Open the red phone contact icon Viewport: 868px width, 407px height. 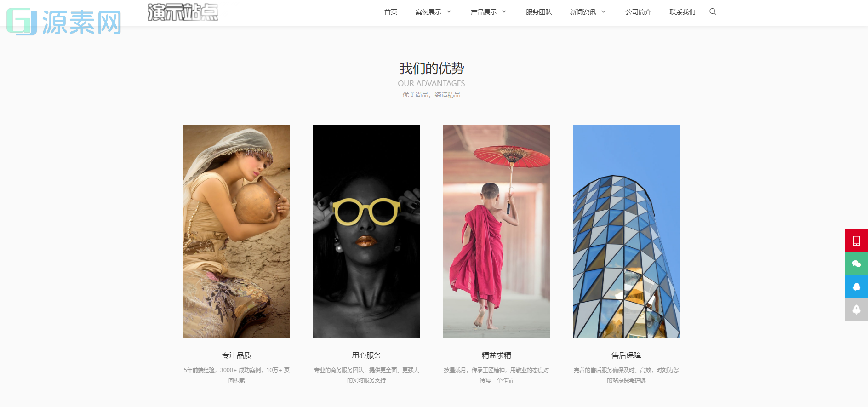tap(857, 241)
